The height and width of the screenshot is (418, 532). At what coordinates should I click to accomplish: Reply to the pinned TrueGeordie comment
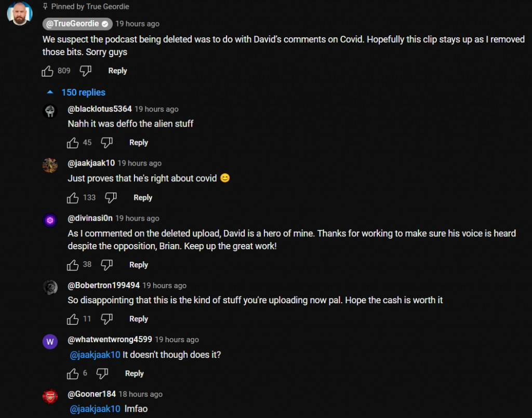[x=117, y=71]
